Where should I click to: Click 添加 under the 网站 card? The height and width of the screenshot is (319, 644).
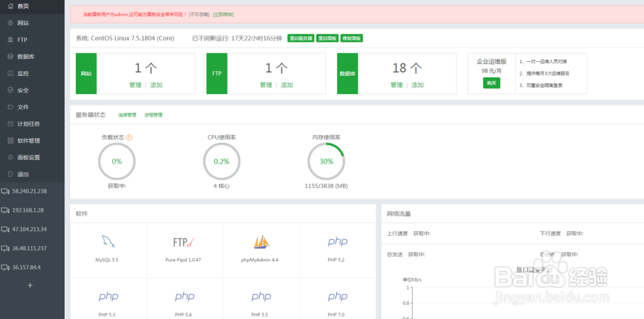[156, 85]
